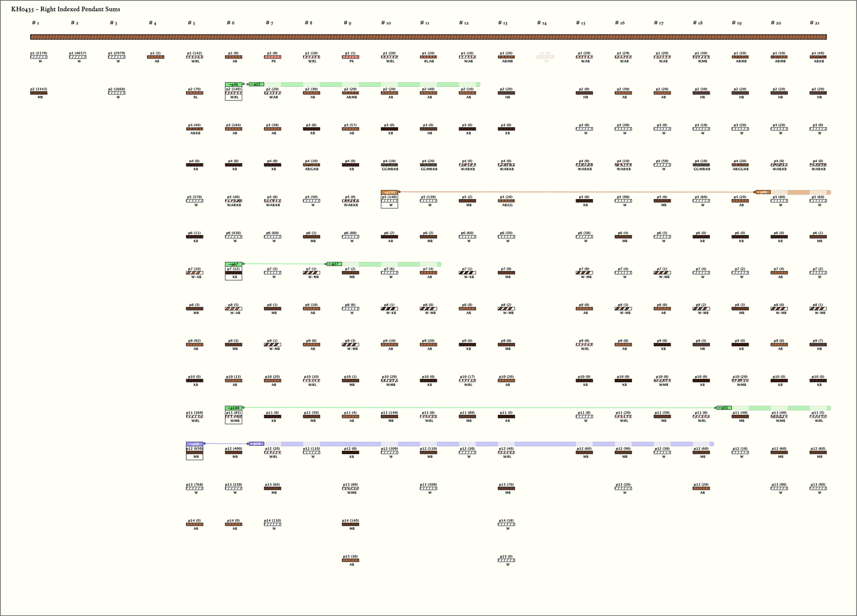Viewport: 857px width, 616px height.
Task: Select the green ←p31 range tag
Action: pyautogui.click(x=724, y=408)
